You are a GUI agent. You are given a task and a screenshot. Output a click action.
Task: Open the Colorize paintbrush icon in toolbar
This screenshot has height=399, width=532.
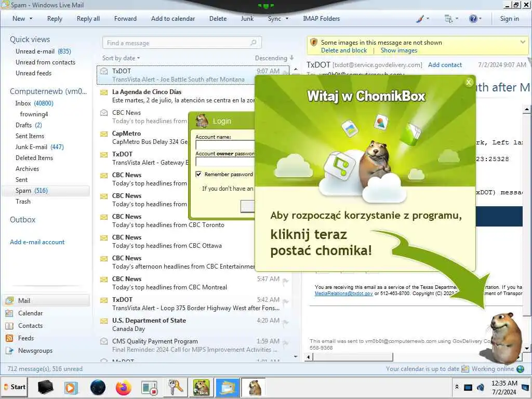click(420, 19)
